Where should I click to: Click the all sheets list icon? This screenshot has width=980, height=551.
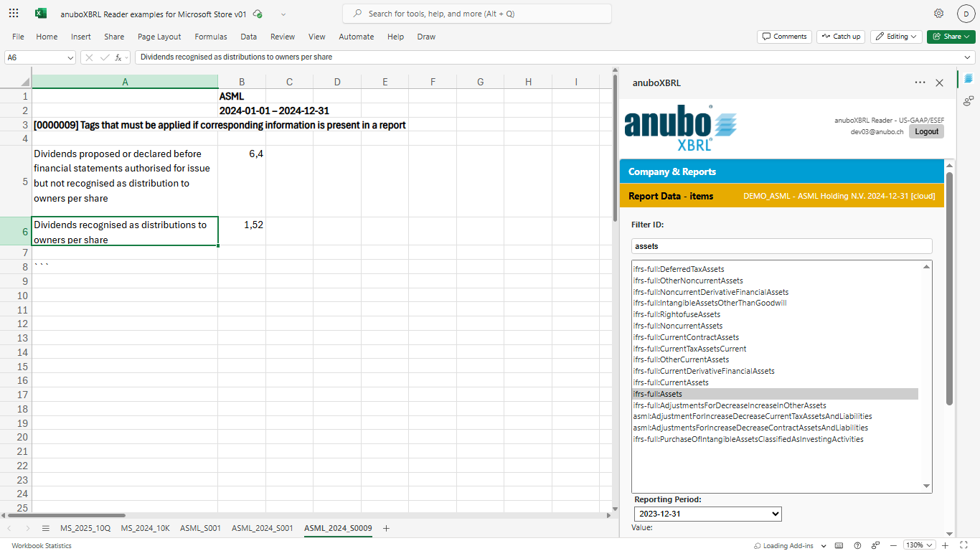[x=45, y=529]
